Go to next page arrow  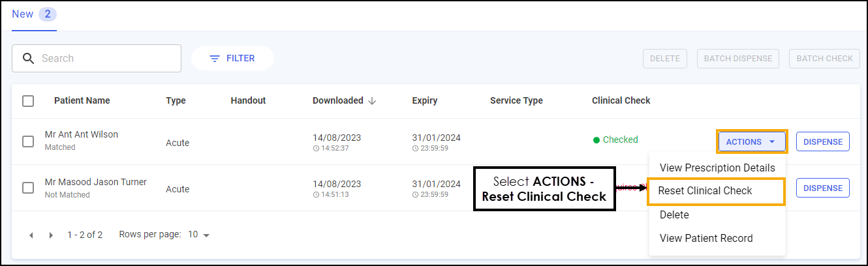click(x=51, y=235)
